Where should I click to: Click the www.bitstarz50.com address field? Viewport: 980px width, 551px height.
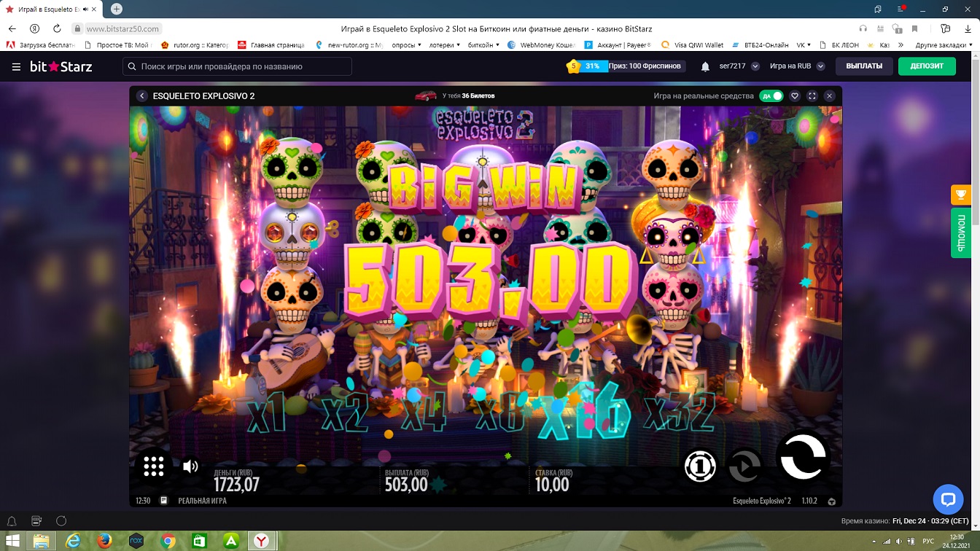tap(122, 28)
